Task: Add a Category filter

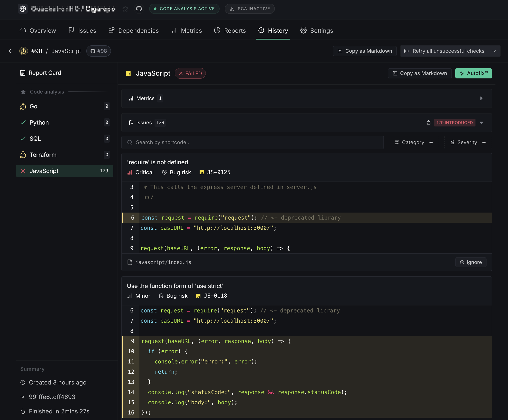Action: (x=414, y=142)
